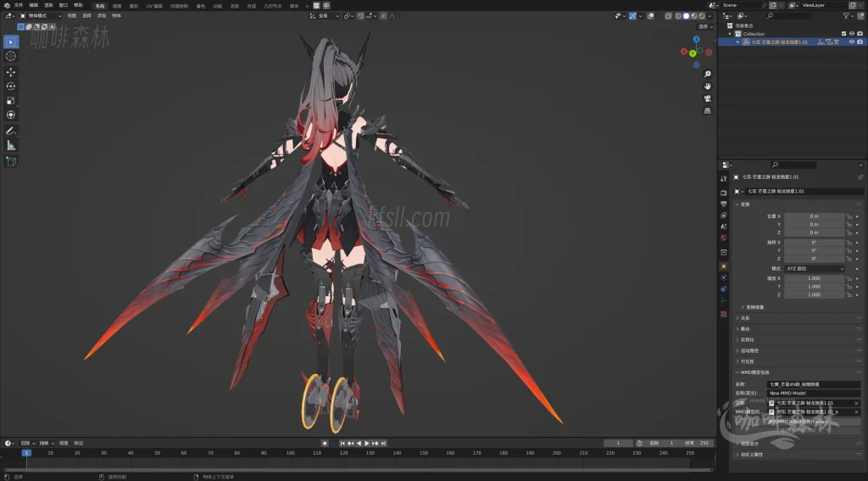Image resolution: width=868 pixels, height=481 pixels.
Task: Select the Select Box tool
Action: tap(10, 42)
